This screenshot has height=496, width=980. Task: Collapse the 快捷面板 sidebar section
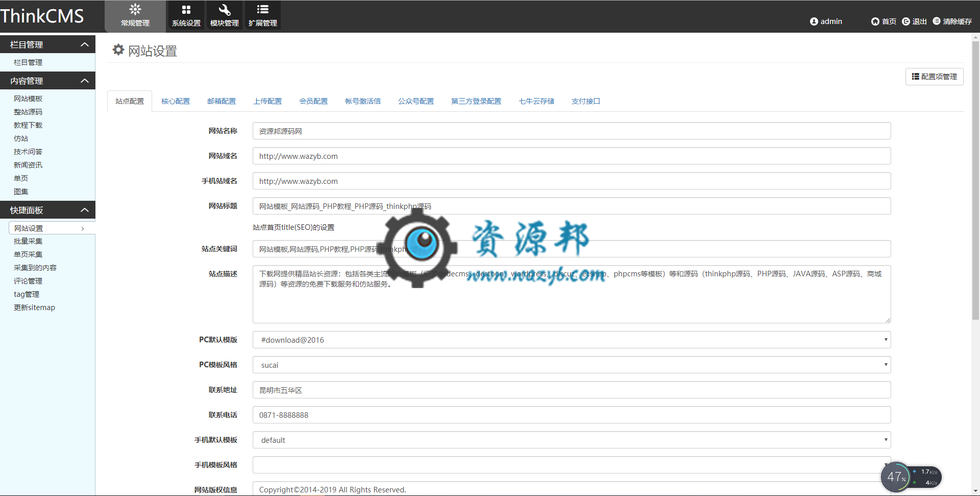pos(47,210)
